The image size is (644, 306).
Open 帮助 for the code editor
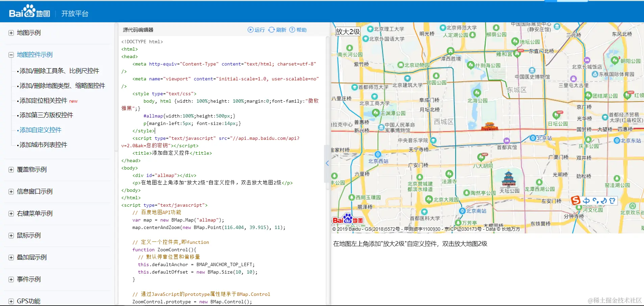pos(298,30)
